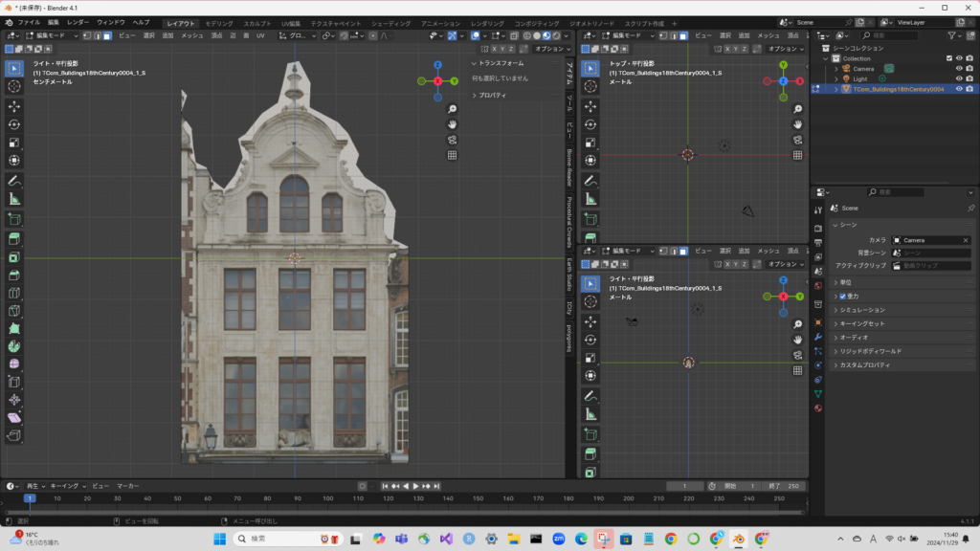This screenshot has width=980, height=551.
Task: Click the メッシュ menu in viewport header
Action: click(x=191, y=35)
